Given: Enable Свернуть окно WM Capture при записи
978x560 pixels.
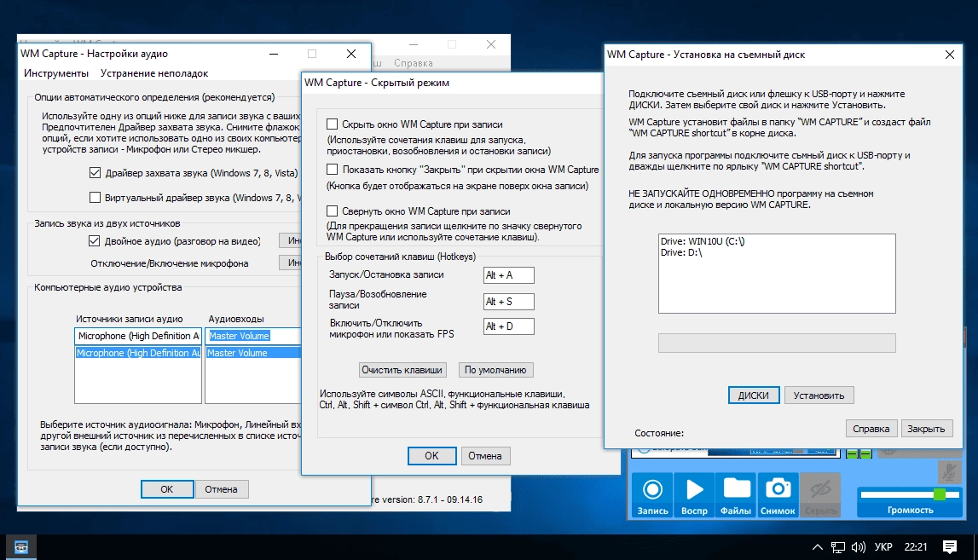Looking at the screenshot, I should click(333, 211).
